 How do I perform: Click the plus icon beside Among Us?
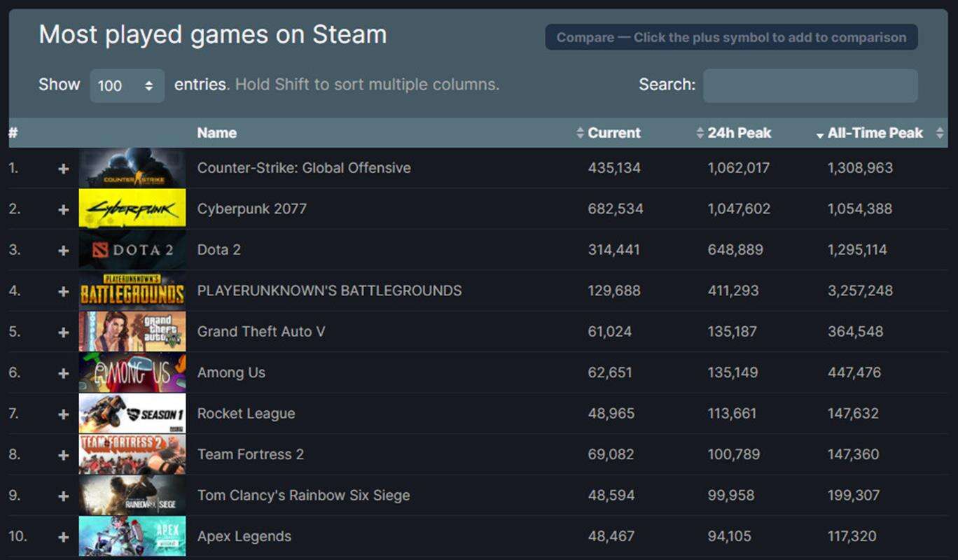[63, 373]
